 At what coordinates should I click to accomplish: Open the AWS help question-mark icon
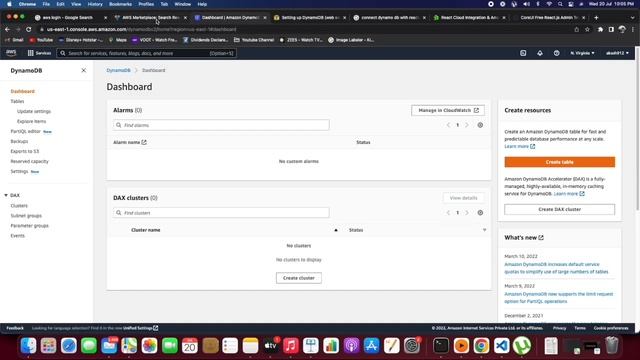[x=556, y=53]
